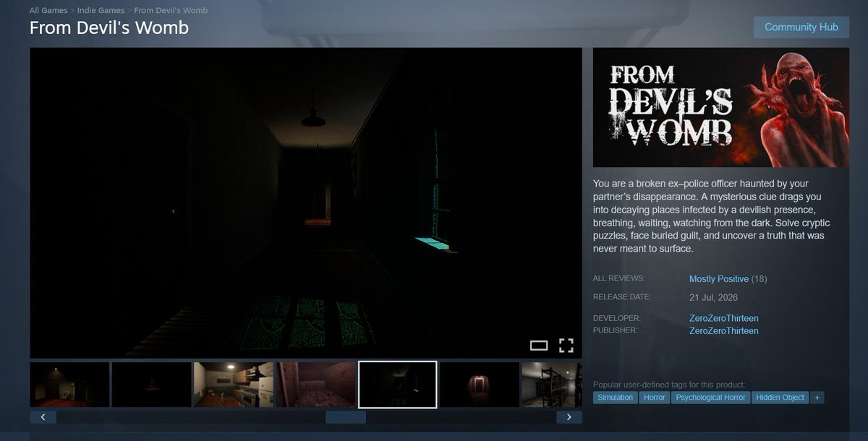
Task: Select the lit doorway screenshot thumbnail
Action: pyautogui.click(x=480, y=385)
